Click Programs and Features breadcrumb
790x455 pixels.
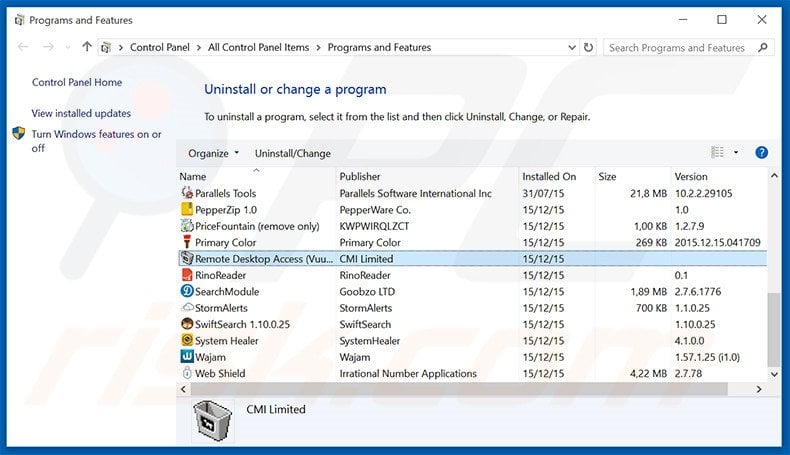pos(379,47)
